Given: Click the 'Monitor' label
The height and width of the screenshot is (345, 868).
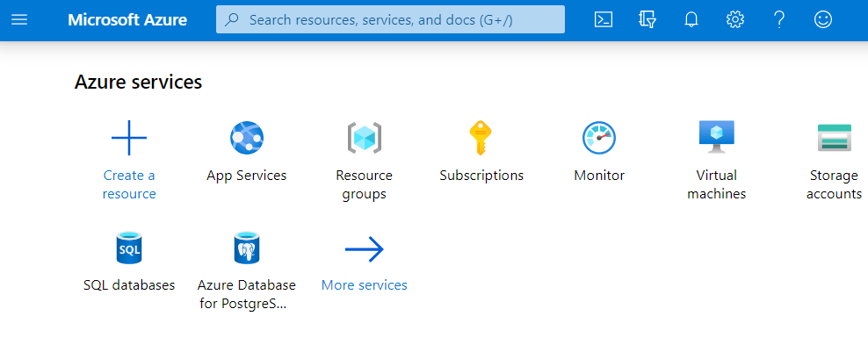Looking at the screenshot, I should tap(599, 176).
